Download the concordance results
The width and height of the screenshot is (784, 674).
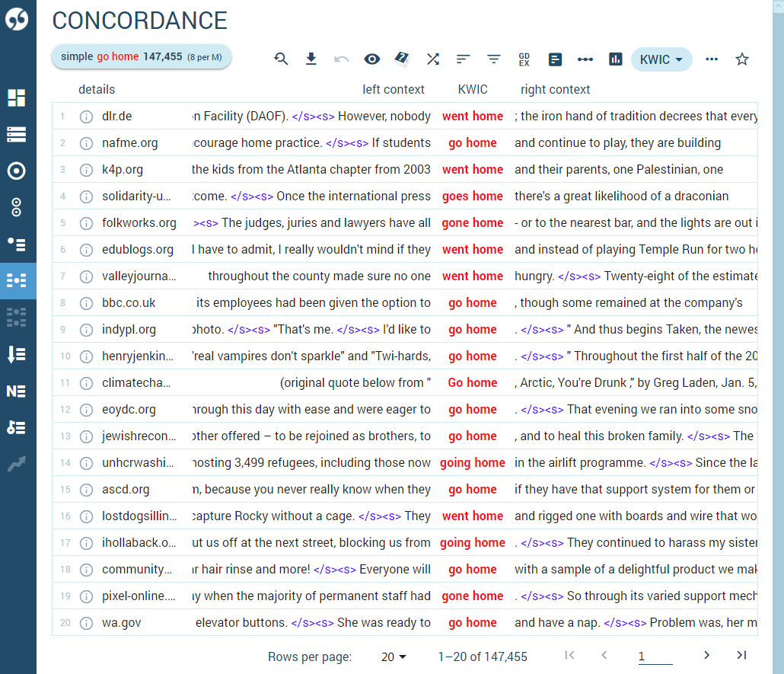[311, 59]
